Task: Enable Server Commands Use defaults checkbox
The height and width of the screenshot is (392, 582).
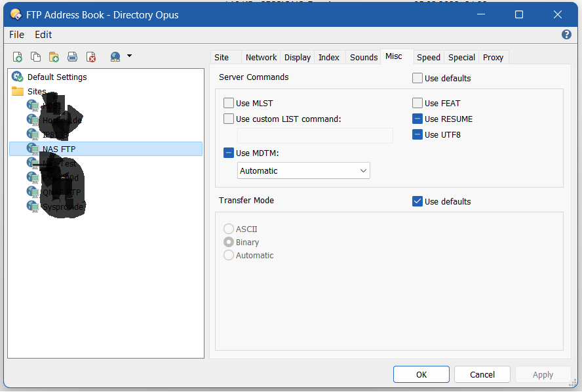Action: pyautogui.click(x=417, y=78)
